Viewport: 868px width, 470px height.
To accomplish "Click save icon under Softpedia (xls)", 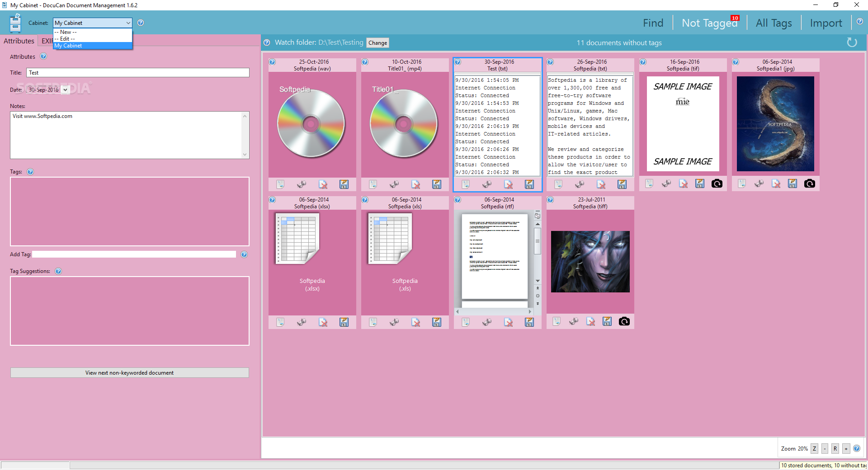I will [437, 322].
